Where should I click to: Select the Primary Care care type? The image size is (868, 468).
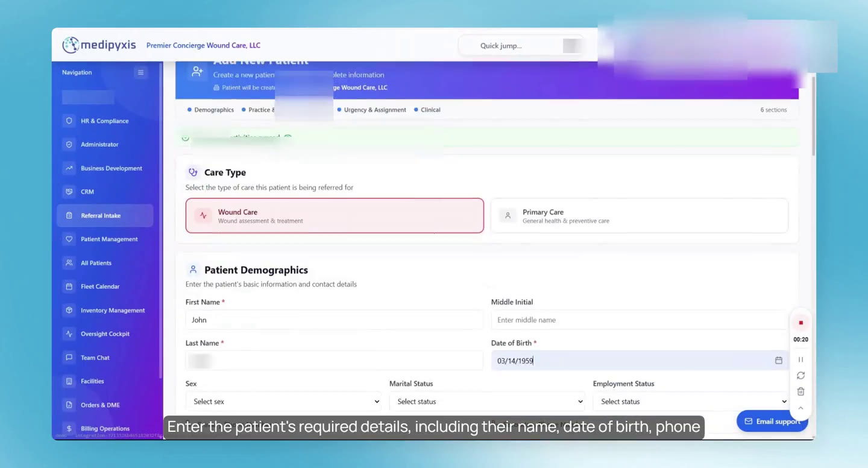coord(639,215)
